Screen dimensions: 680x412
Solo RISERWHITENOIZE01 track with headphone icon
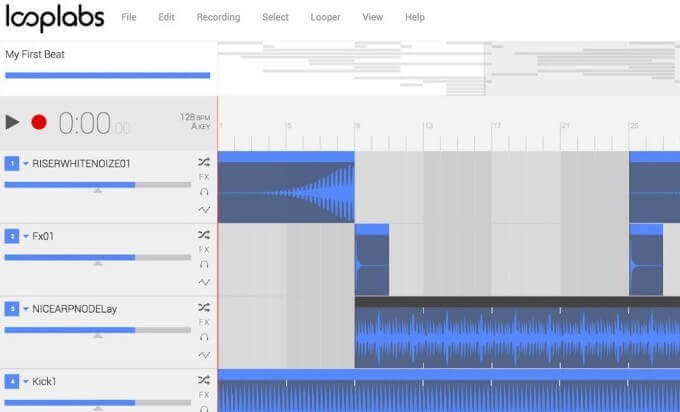click(204, 192)
